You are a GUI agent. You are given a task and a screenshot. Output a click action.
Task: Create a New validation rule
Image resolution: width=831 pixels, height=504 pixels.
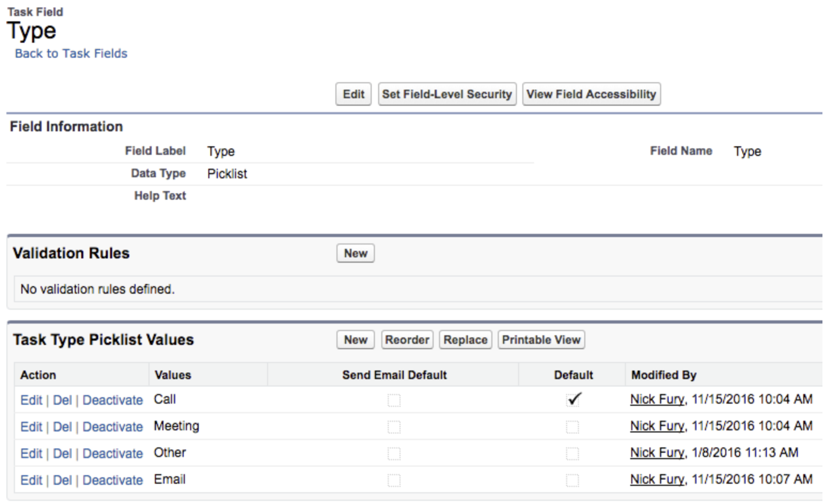click(356, 253)
